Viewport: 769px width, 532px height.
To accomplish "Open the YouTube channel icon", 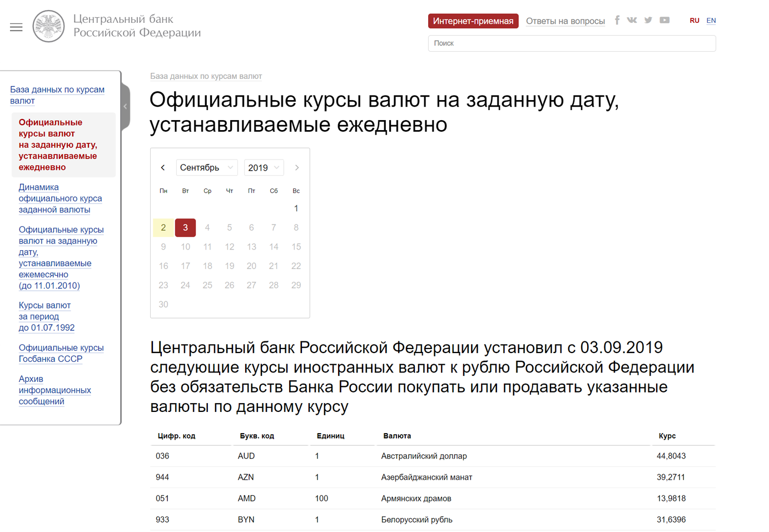I will tap(664, 20).
